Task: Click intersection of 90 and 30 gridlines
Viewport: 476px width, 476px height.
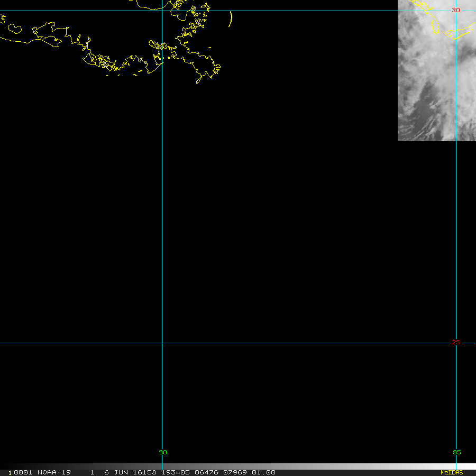Action: 162,11
